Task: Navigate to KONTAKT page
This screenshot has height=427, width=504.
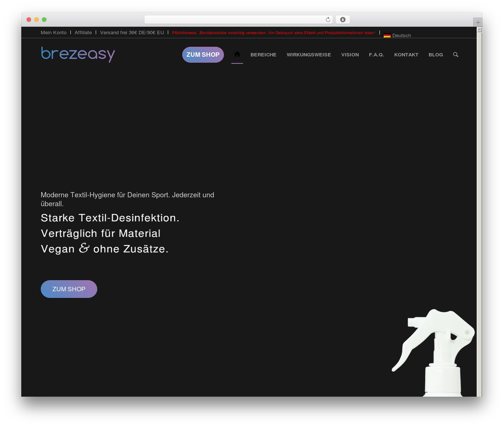Action: pyautogui.click(x=406, y=55)
